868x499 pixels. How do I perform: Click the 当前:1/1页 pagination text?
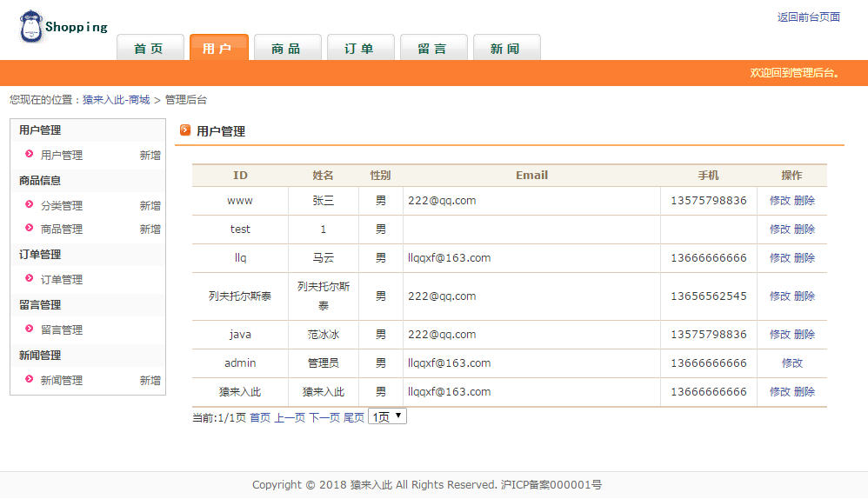click(x=218, y=417)
